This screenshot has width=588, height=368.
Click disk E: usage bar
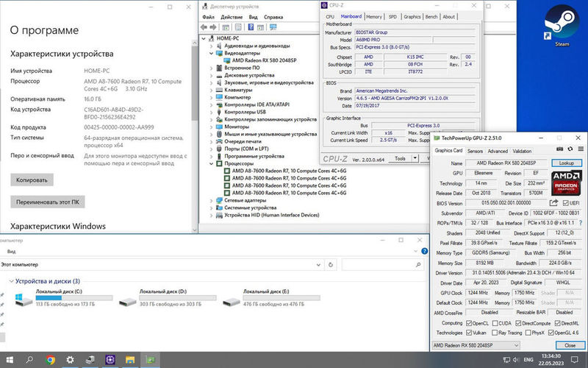(x=282, y=298)
